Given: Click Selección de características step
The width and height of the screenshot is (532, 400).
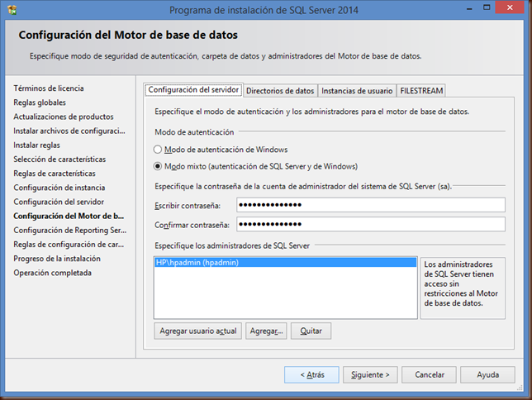Looking at the screenshot, I should pyautogui.click(x=59, y=160).
